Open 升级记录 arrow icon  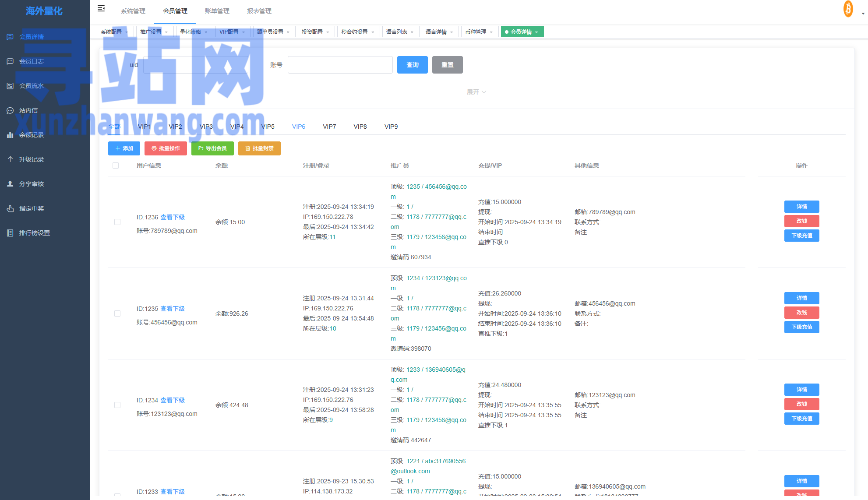point(10,159)
